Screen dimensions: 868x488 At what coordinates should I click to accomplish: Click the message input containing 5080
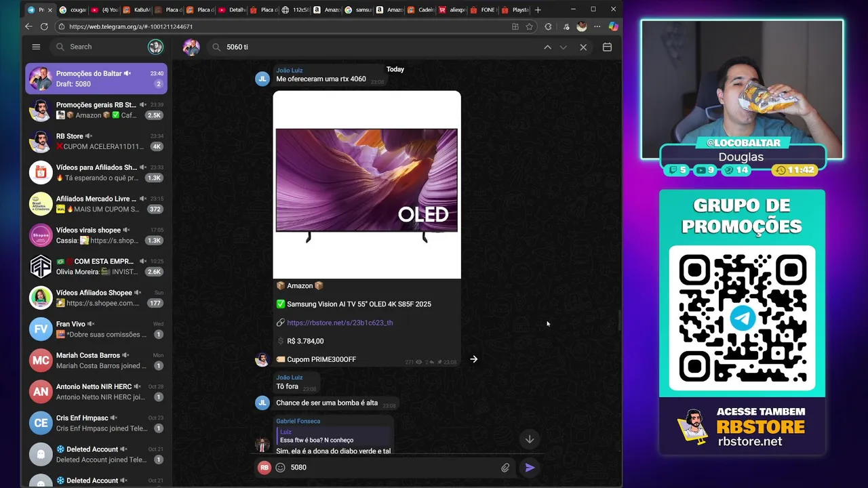[392, 467]
